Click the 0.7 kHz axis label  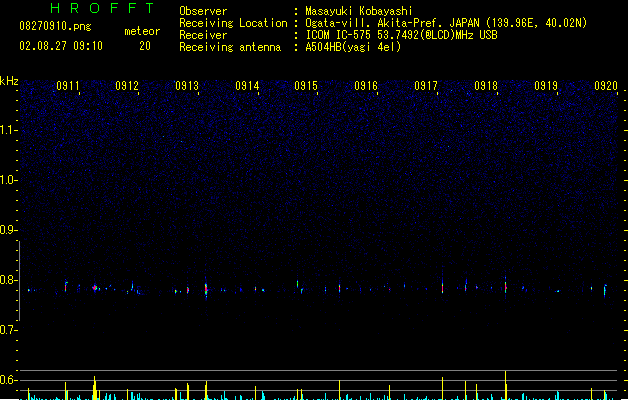(x=8, y=330)
